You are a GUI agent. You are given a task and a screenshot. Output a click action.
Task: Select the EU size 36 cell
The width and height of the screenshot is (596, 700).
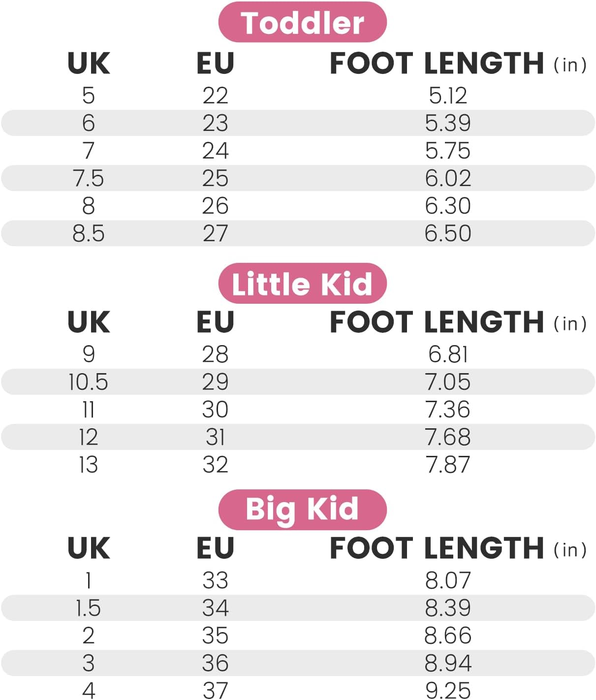(x=215, y=663)
